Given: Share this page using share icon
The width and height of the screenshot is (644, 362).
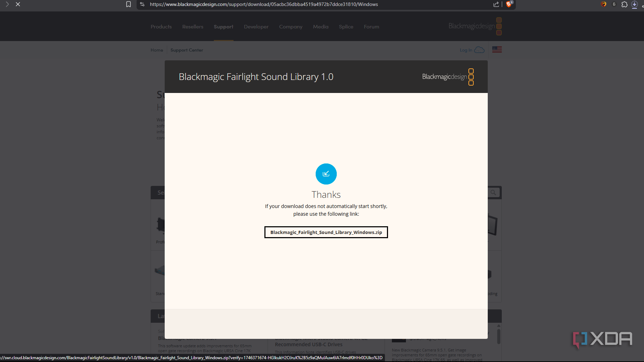Looking at the screenshot, I should click(496, 4).
